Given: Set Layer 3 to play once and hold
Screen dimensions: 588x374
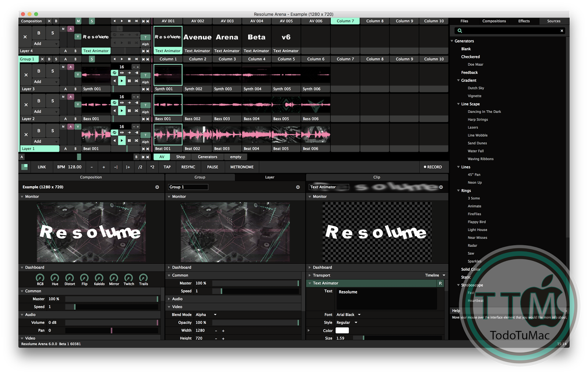Looking at the screenshot, I should tap(136, 73).
